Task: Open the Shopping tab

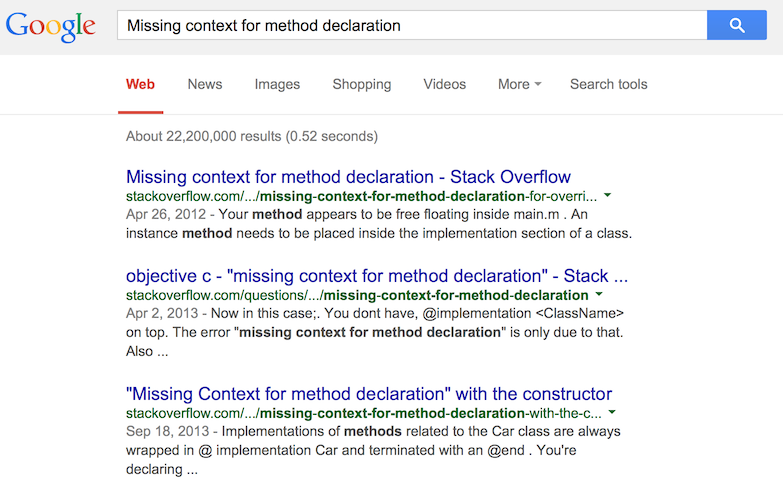Action: [x=362, y=84]
